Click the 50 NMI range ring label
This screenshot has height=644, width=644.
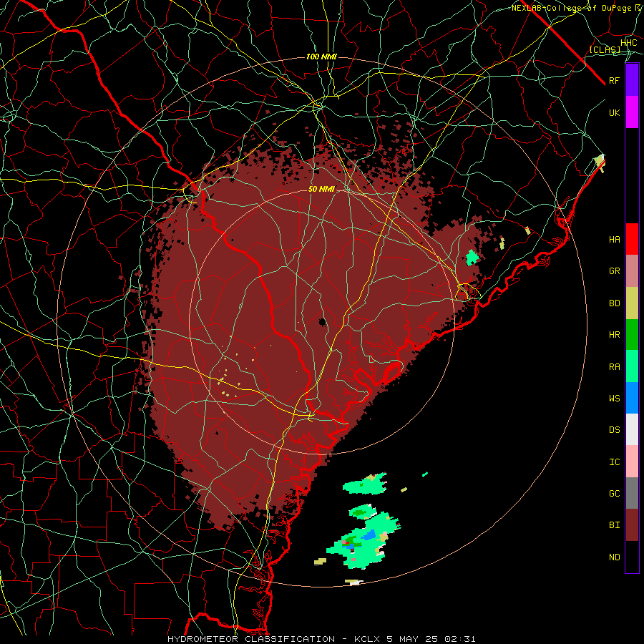(321, 189)
